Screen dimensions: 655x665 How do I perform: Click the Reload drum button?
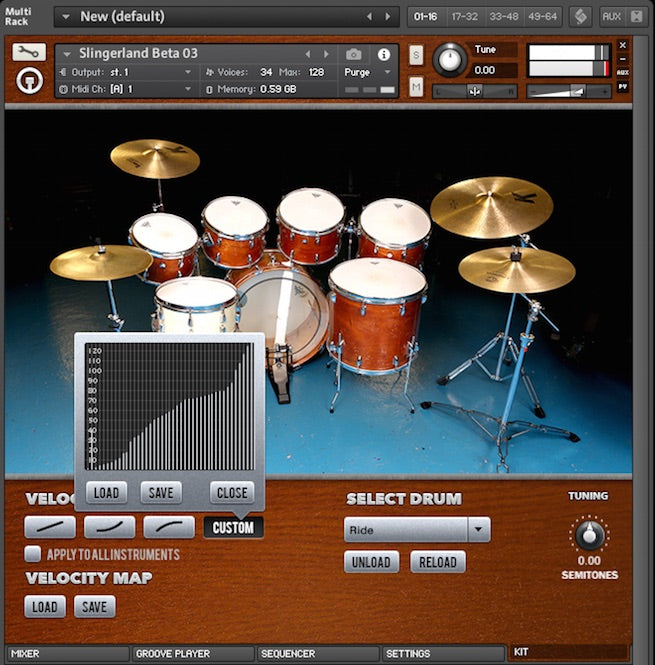(x=438, y=562)
